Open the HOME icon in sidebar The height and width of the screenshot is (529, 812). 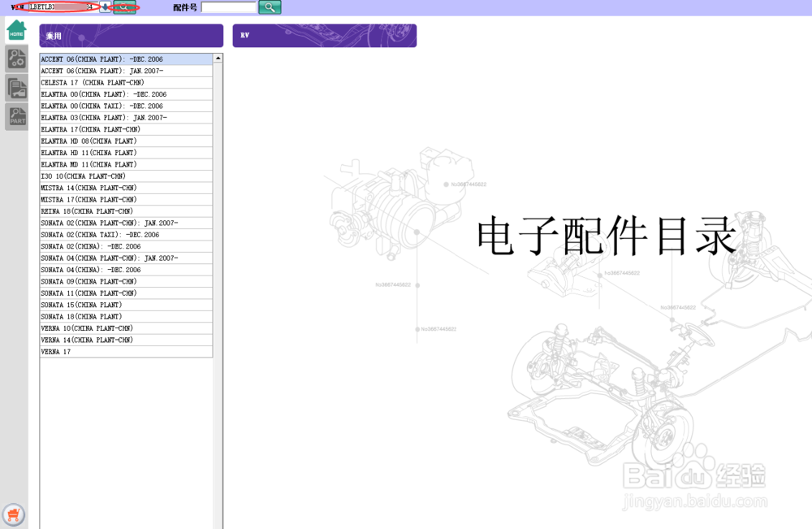click(16, 30)
